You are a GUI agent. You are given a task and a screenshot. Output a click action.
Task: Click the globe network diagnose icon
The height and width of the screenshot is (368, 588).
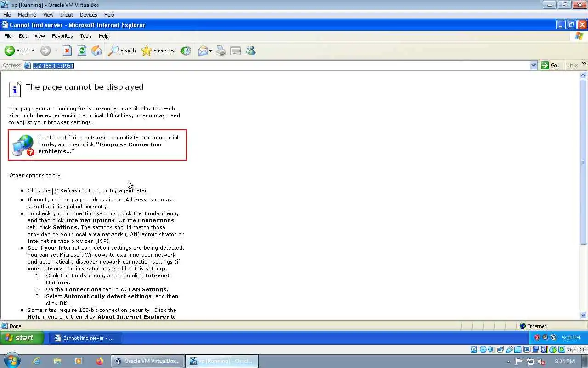tap(23, 145)
